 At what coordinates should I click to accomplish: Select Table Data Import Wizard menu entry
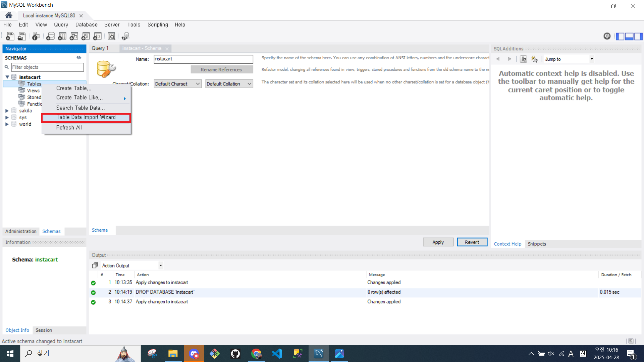coord(86,117)
